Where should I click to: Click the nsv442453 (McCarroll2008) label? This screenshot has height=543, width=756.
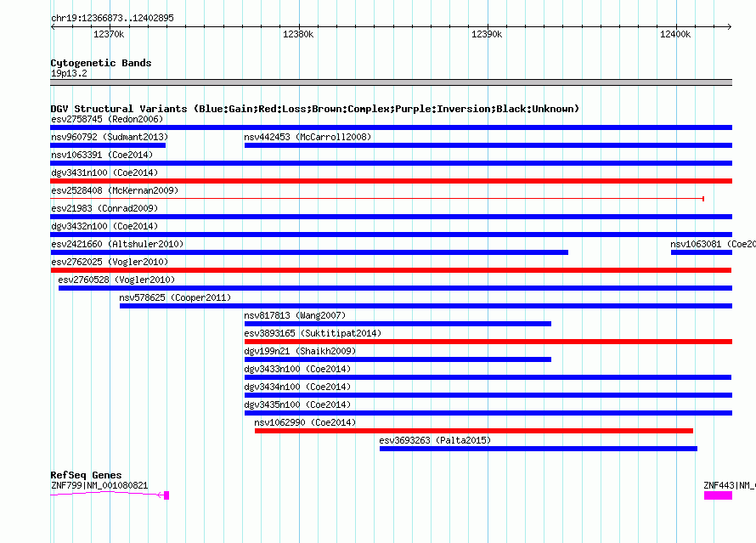pyautogui.click(x=307, y=137)
